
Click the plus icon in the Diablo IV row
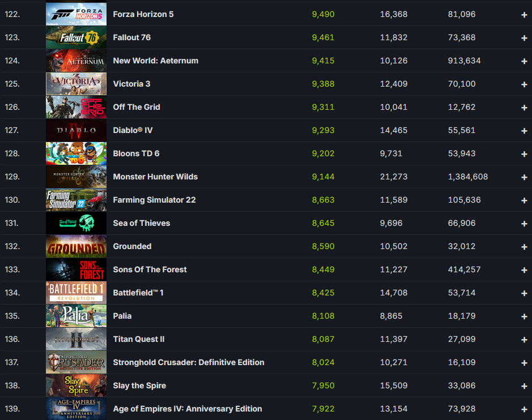pos(524,131)
